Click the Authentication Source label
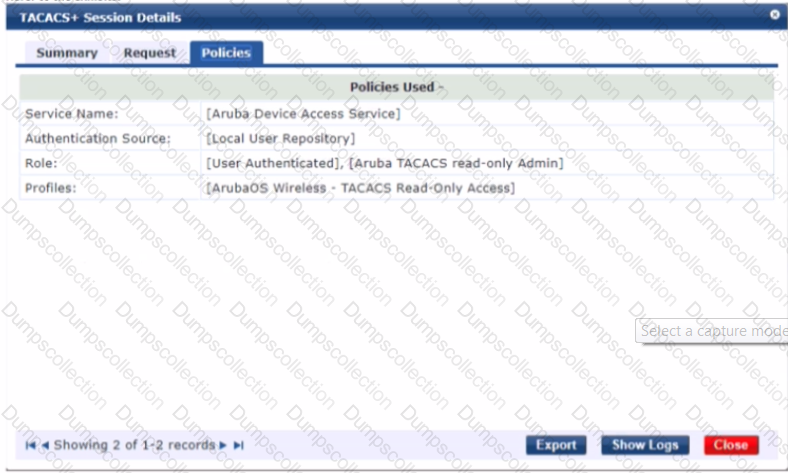 click(98, 138)
